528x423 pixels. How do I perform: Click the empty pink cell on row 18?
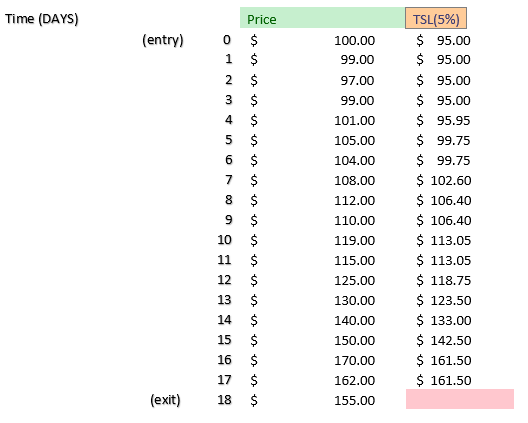coord(460,399)
